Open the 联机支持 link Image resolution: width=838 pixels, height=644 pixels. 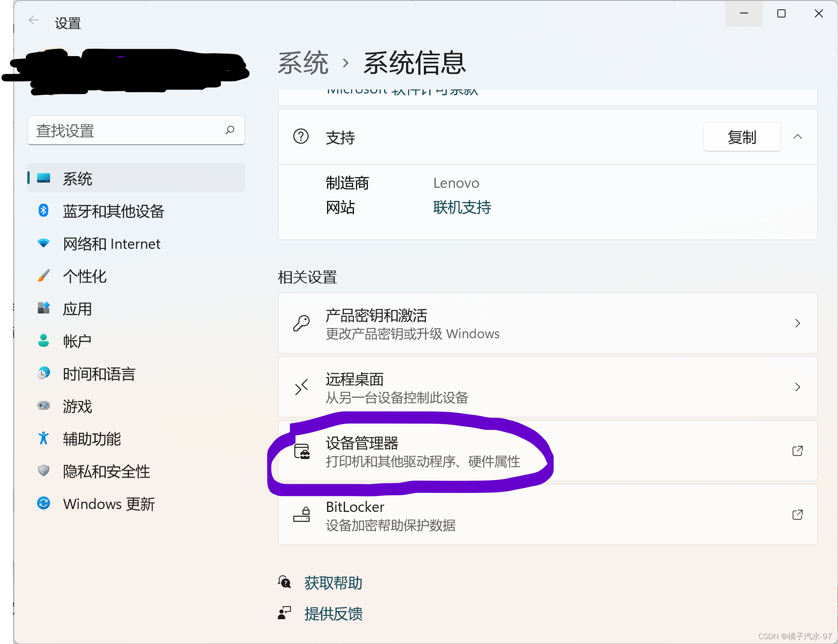462,207
